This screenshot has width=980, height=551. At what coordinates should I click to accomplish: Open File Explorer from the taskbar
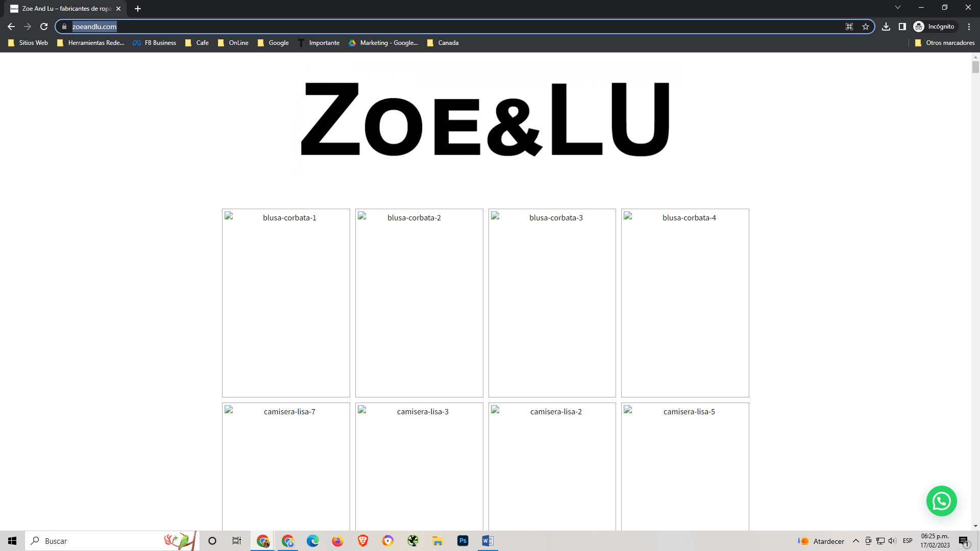pyautogui.click(x=438, y=541)
